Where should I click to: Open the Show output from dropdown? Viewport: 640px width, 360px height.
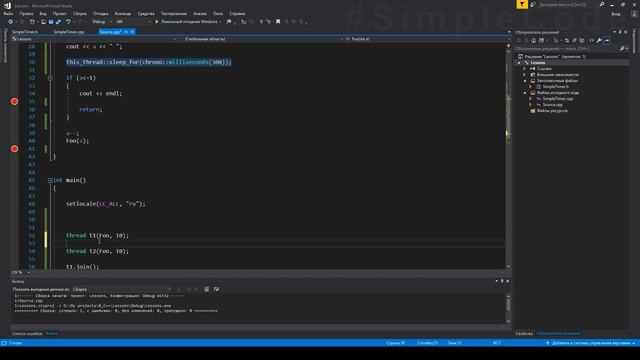click(122, 289)
